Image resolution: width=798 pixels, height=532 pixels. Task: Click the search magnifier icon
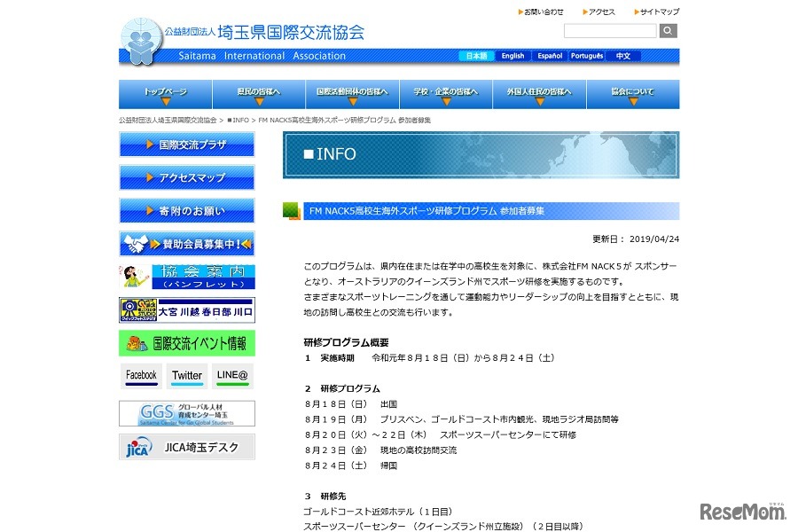(x=668, y=30)
